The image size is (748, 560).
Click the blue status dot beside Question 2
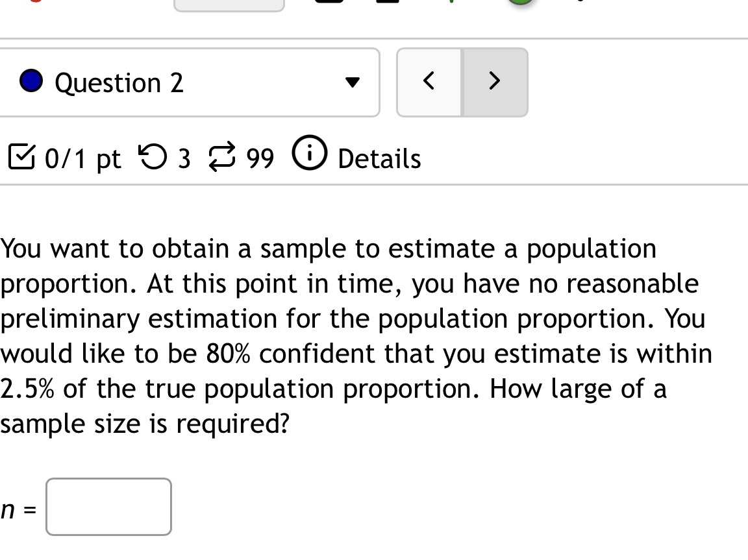(x=31, y=82)
